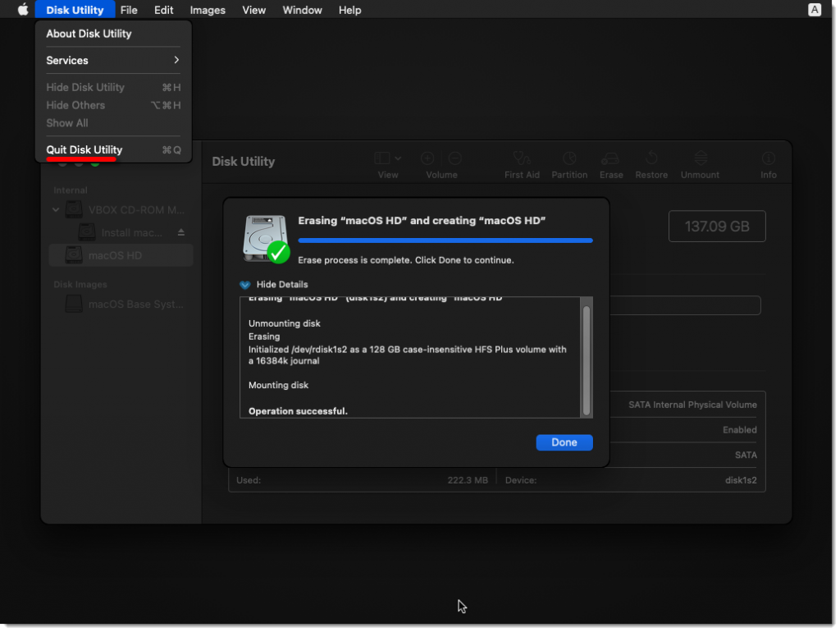Click Done to finish erasing
Viewport: 840px width, 632px height.
pos(564,442)
